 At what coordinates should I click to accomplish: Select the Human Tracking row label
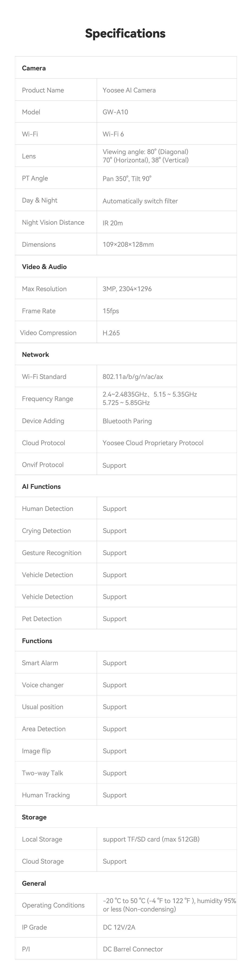click(x=46, y=795)
